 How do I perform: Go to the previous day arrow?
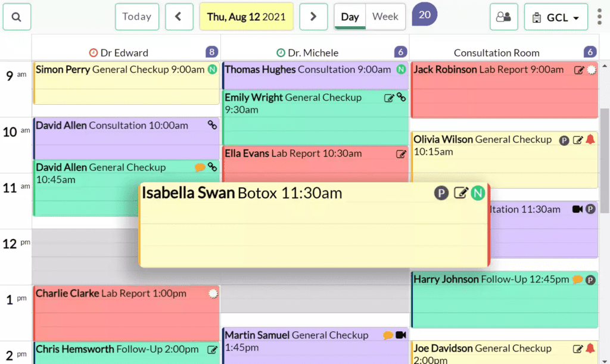179,17
